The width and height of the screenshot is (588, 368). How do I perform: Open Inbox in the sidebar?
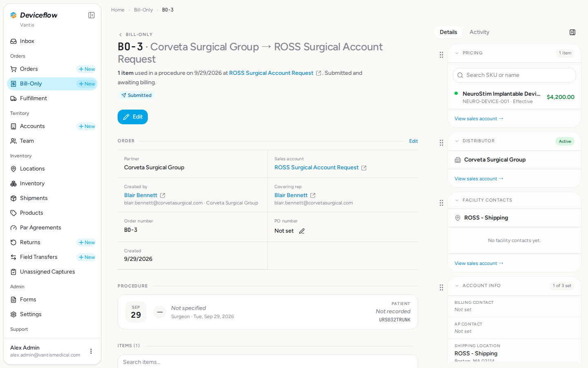[x=52, y=41]
